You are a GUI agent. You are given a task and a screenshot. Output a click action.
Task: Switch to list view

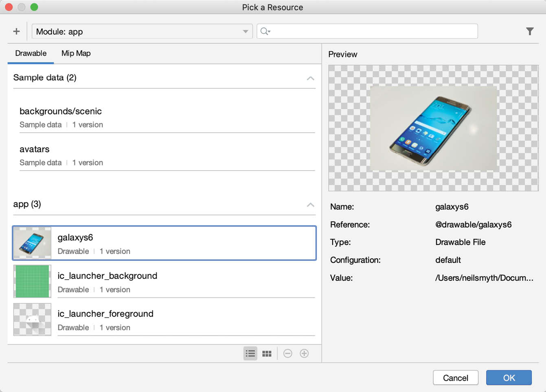[x=250, y=353]
